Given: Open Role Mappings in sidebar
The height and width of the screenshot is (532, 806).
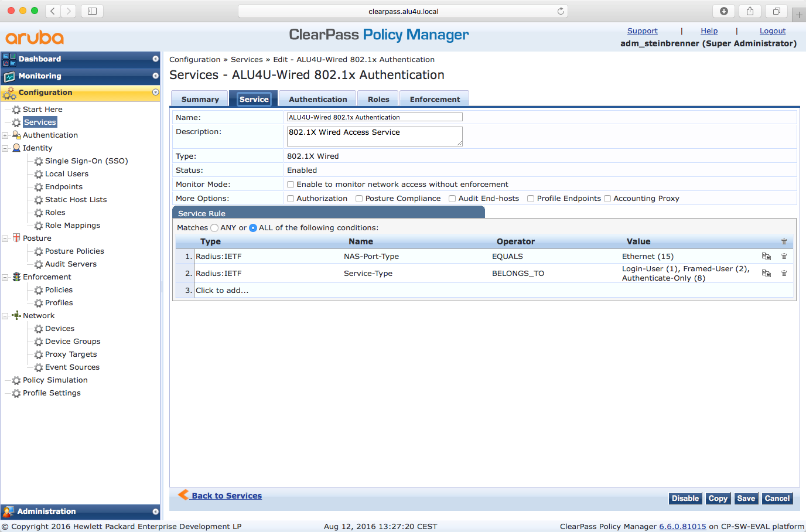Looking at the screenshot, I should point(72,226).
